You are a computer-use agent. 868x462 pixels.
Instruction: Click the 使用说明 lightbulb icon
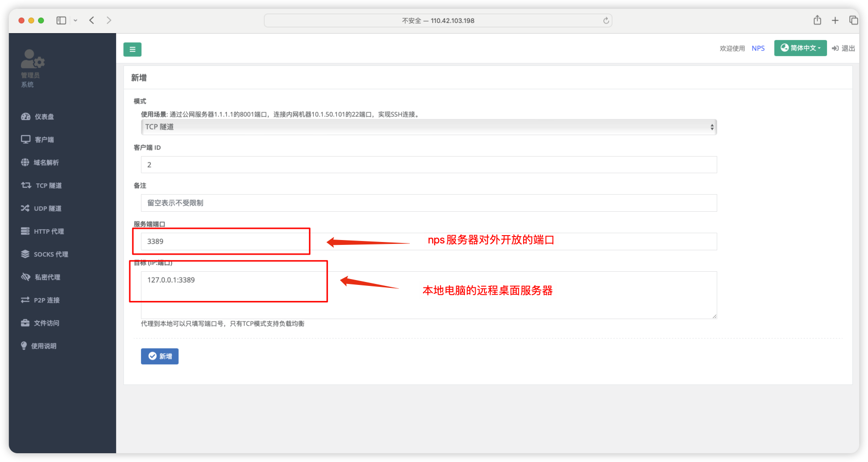(24, 345)
